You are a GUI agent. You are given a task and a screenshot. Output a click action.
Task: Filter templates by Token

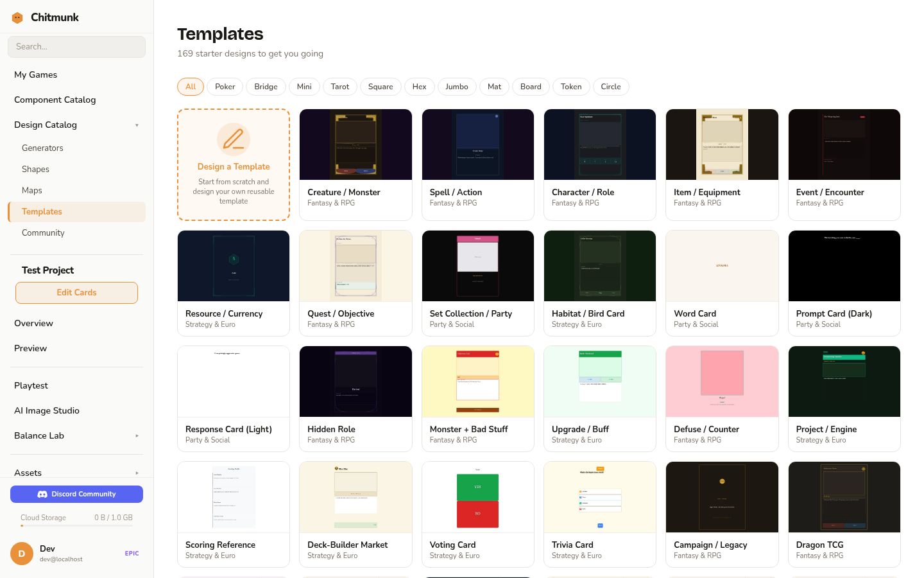(x=571, y=87)
